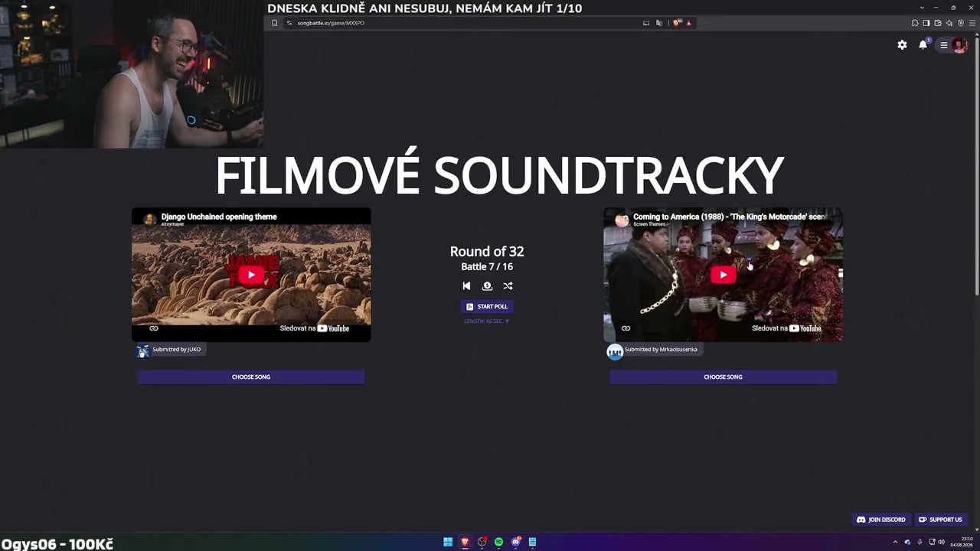Open the browser extensions puzzle icon

pos(914,23)
